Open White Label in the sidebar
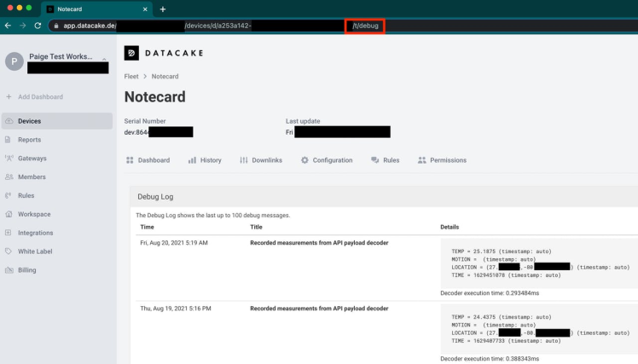The height and width of the screenshot is (364, 638). tap(35, 251)
